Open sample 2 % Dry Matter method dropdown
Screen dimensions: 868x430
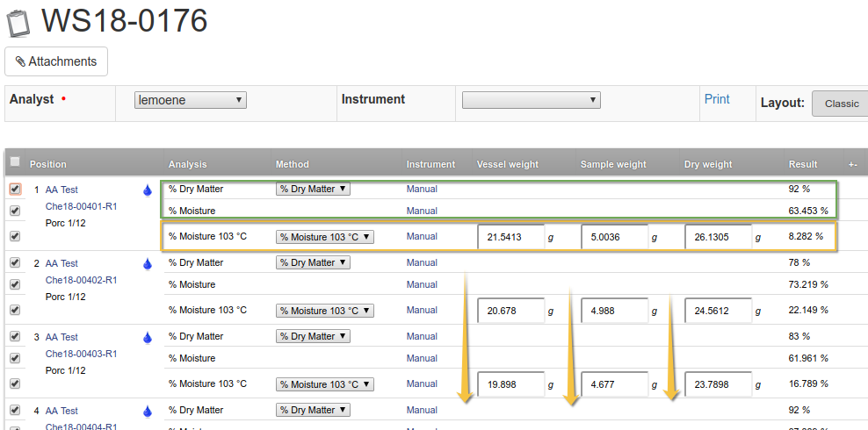(x=313, y=262)
